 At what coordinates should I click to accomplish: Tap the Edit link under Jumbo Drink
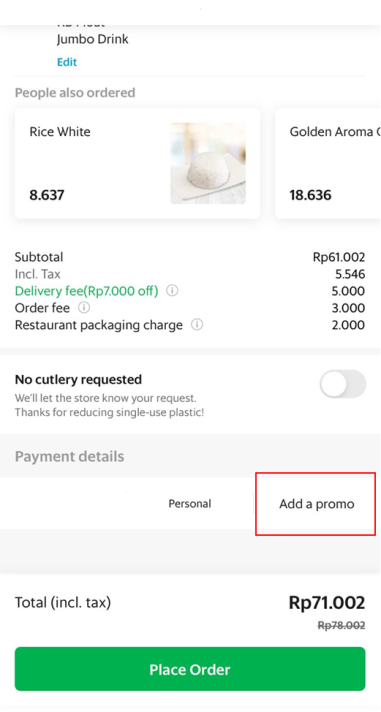point(67,62)
